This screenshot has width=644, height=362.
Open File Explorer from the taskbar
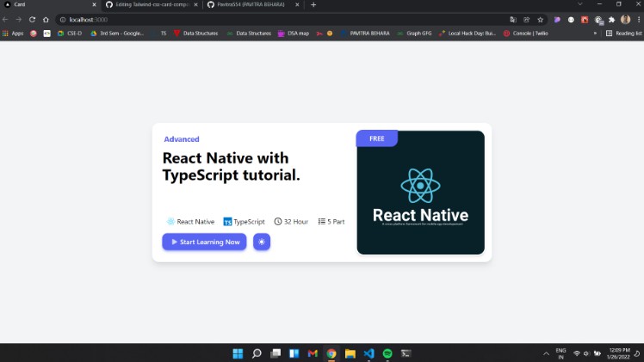tap(350, 353)
